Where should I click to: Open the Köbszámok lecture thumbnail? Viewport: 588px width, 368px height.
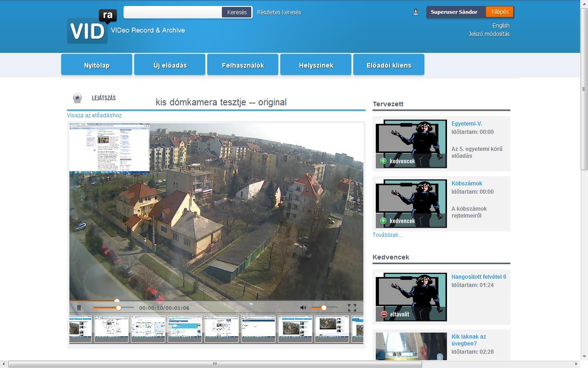click(x=411, y=204)
